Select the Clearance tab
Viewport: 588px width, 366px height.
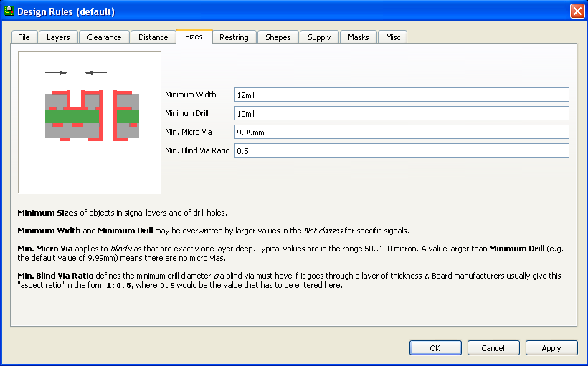(105, 37)
